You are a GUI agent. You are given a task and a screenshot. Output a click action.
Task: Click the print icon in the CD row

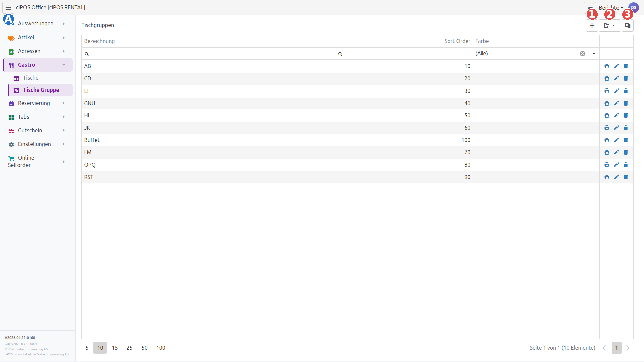click(x=607, y=78)
